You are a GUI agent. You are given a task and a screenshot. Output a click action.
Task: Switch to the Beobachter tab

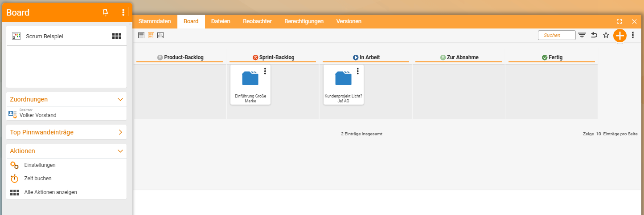(257, 21)
